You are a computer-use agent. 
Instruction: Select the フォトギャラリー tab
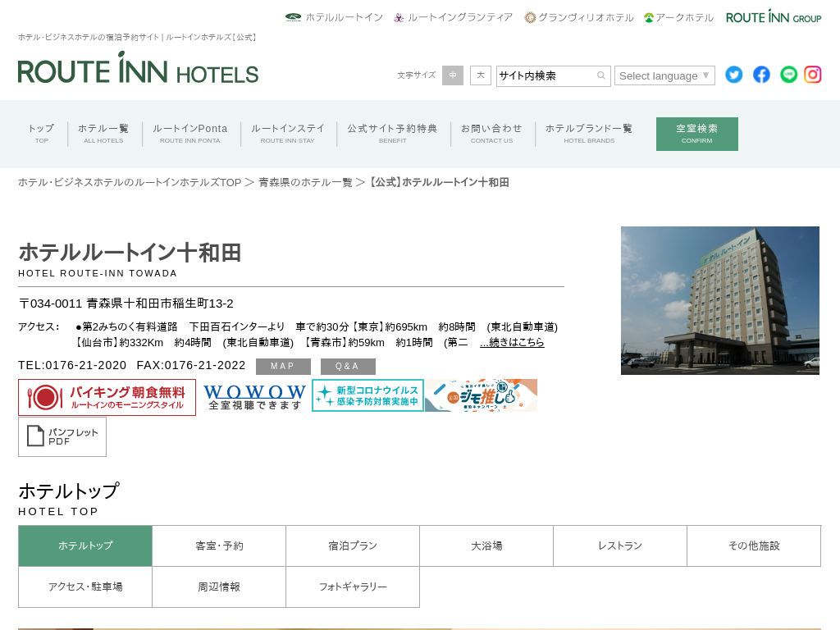(x=353, y=587)
